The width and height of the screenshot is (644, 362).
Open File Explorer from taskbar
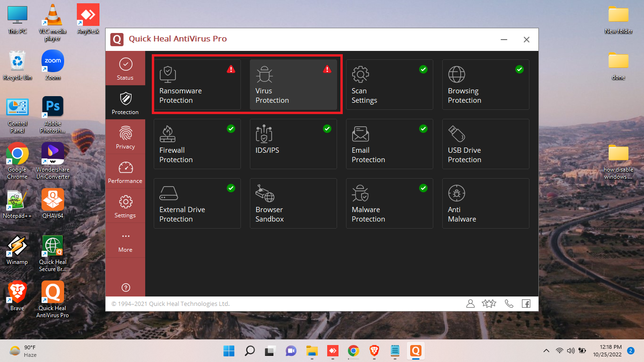coord(312,351)
